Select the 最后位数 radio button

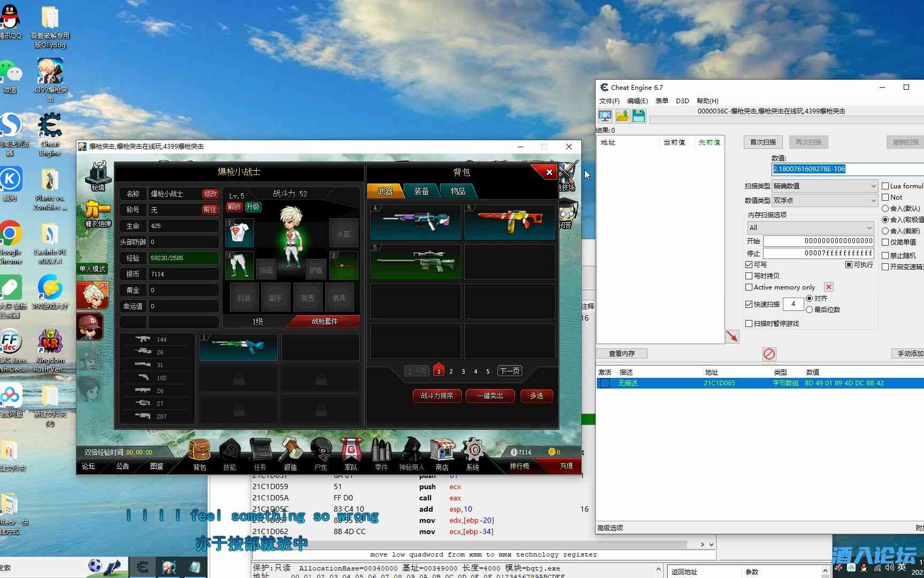click(x=810, y=310)
